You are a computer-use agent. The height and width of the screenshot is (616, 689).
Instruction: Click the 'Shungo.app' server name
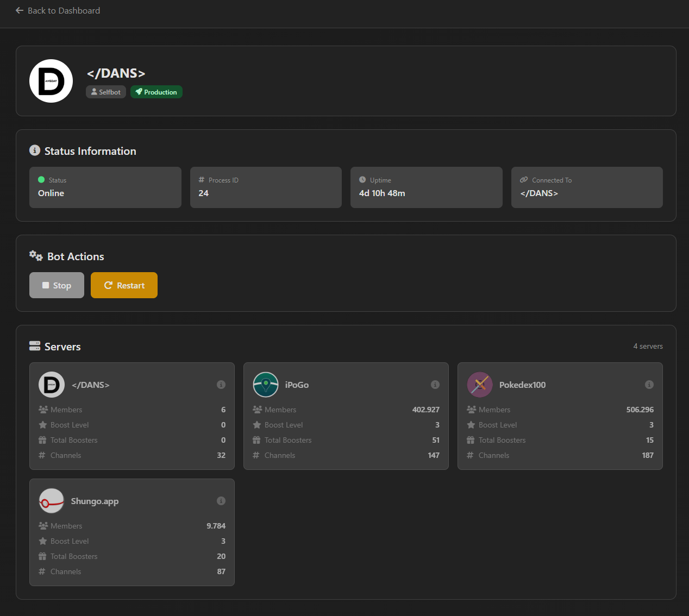[x=95, y=501]
